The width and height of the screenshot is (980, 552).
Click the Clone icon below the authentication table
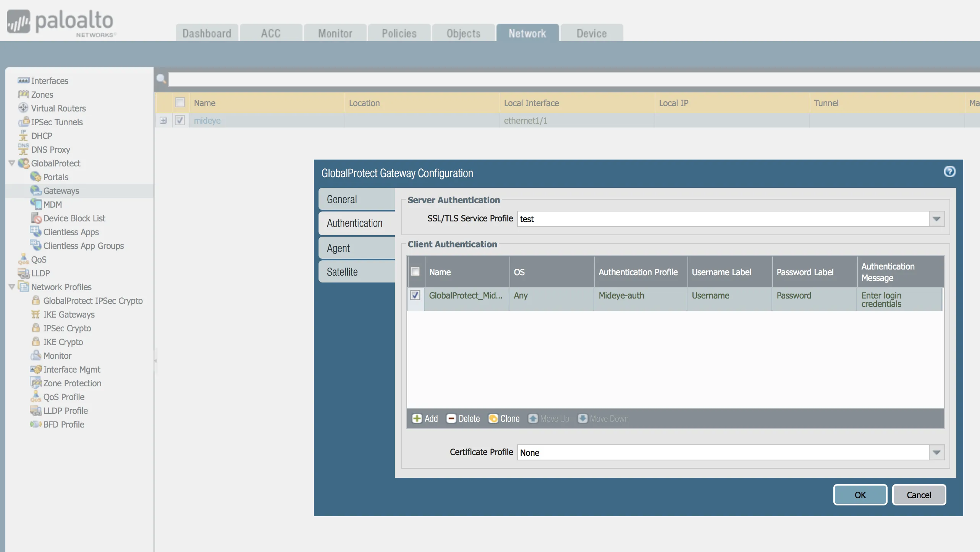click(493, 418)
